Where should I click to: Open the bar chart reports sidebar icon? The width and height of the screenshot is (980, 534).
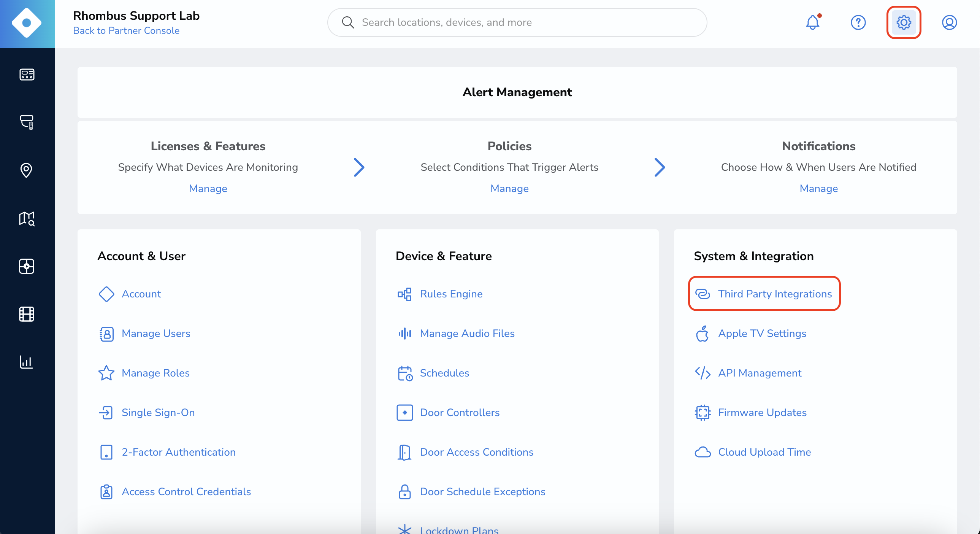(26, 362)
